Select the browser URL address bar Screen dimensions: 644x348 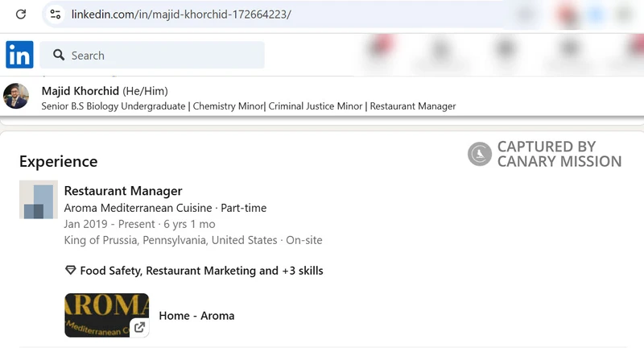[x=273, y=14]
